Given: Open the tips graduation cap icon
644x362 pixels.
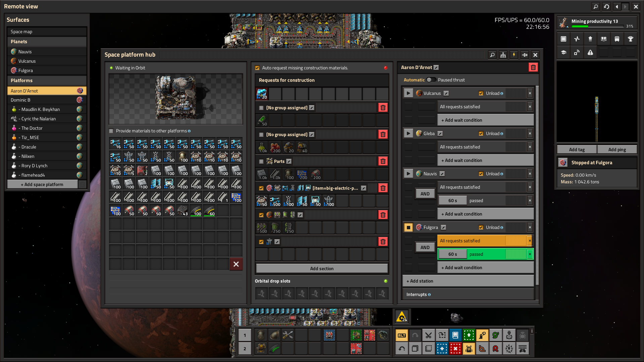Looking at the screenshot, I should pos(563,52).
